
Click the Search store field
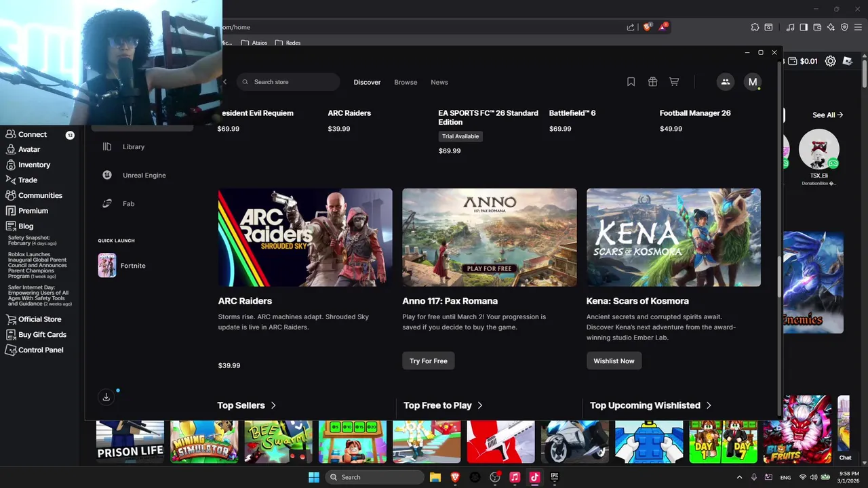[288, 82]
